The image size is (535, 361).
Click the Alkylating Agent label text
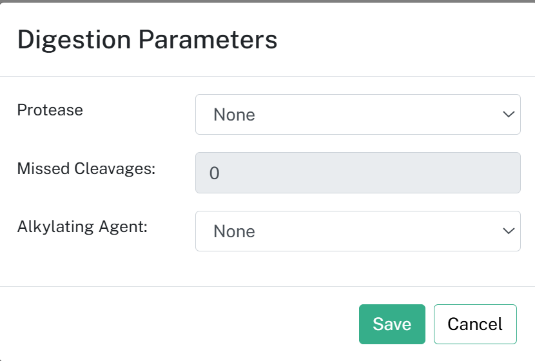[82, 227]
